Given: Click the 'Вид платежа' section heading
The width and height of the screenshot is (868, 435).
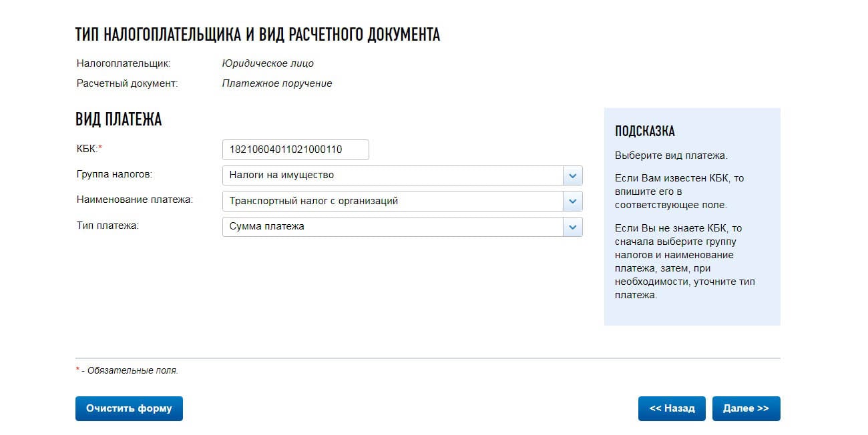Looking at the screenshot, I should tap(119, 120).
